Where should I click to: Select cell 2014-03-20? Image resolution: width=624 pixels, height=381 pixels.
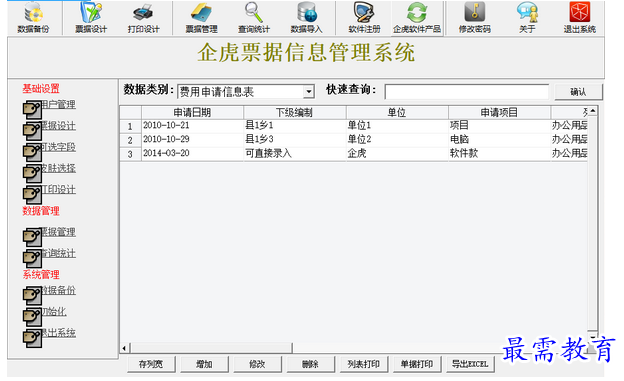point(192,154)
